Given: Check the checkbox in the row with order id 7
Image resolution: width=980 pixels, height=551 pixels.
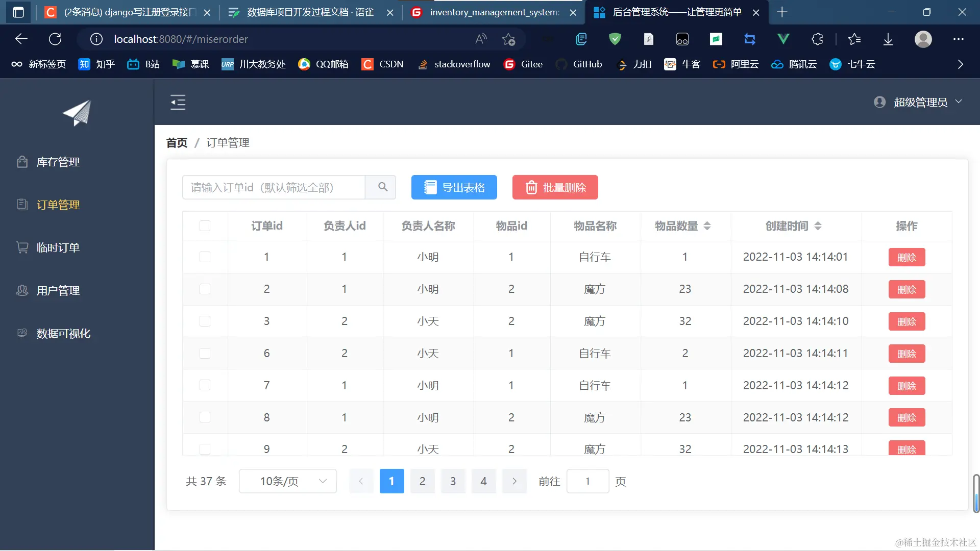Looking at the screenshot, I should click(205, 385).
